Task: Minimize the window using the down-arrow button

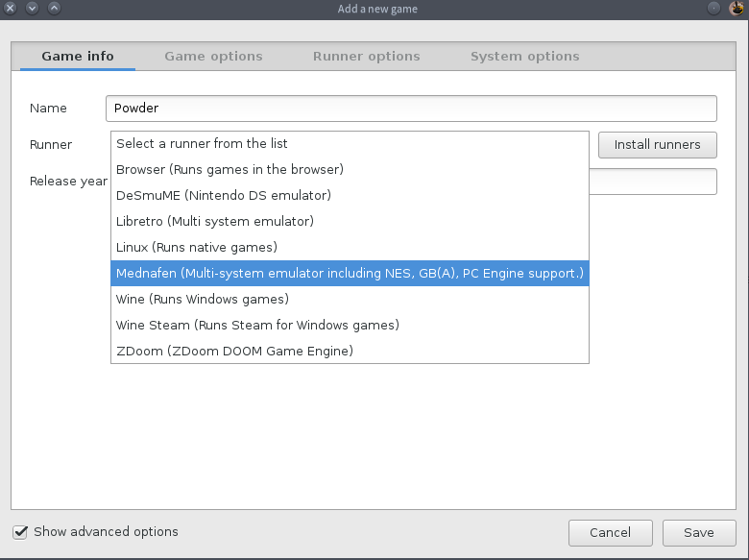Action: (32, 9)
